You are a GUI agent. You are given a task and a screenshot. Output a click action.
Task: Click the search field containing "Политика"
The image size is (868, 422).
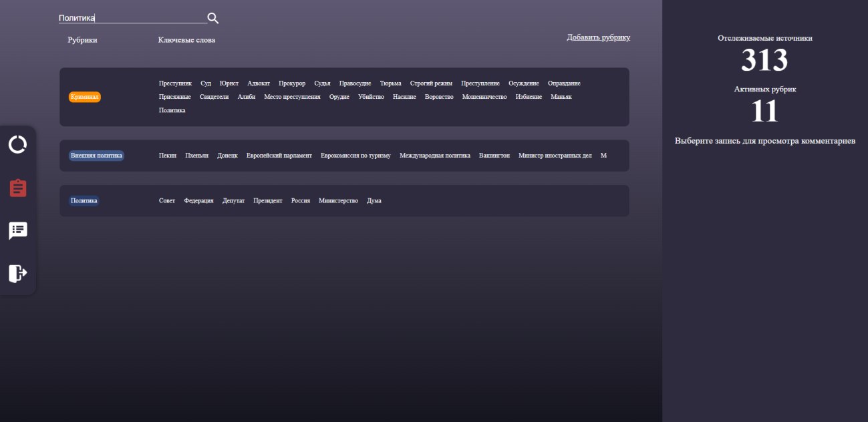(x=132, y=18)
